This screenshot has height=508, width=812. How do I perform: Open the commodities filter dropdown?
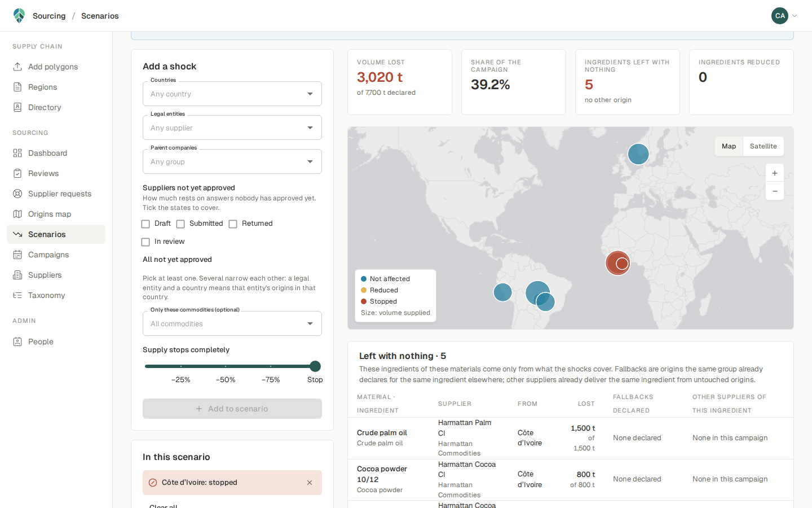coord(232,323)
